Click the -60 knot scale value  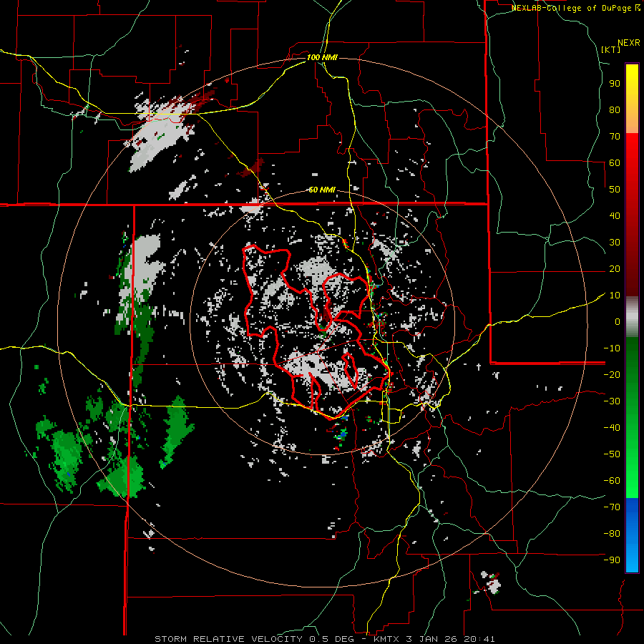point(612,481)
